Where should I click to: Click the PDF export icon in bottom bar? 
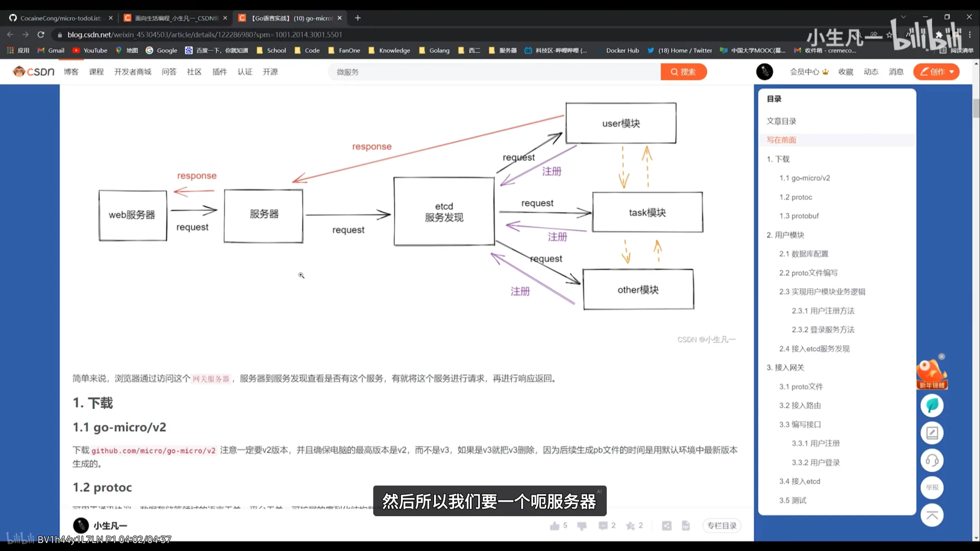click(x=686, y=526)
